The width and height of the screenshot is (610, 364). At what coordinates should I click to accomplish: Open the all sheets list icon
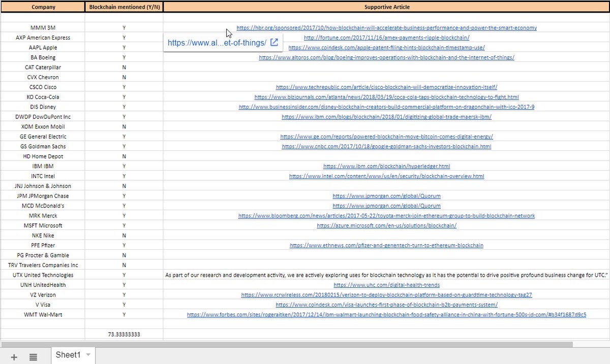[33, 357]
